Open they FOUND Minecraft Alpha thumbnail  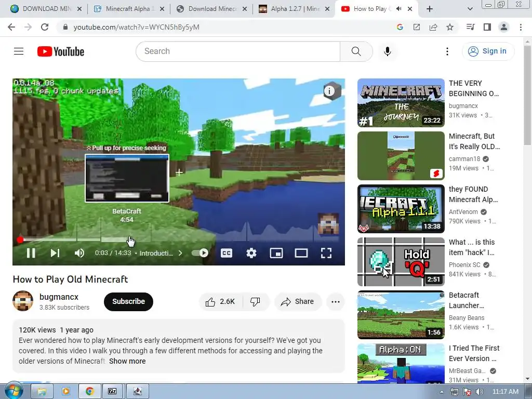[x=401, y=209]
